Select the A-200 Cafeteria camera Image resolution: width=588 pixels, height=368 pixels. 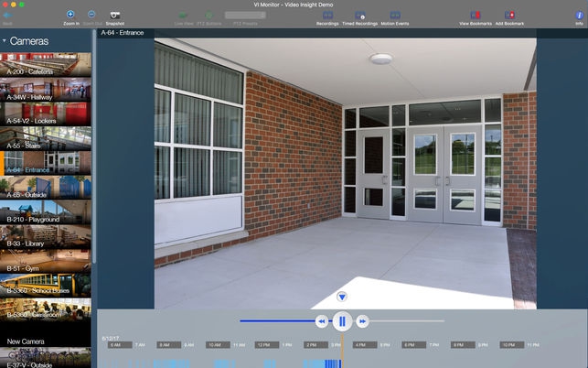[46, 65]
